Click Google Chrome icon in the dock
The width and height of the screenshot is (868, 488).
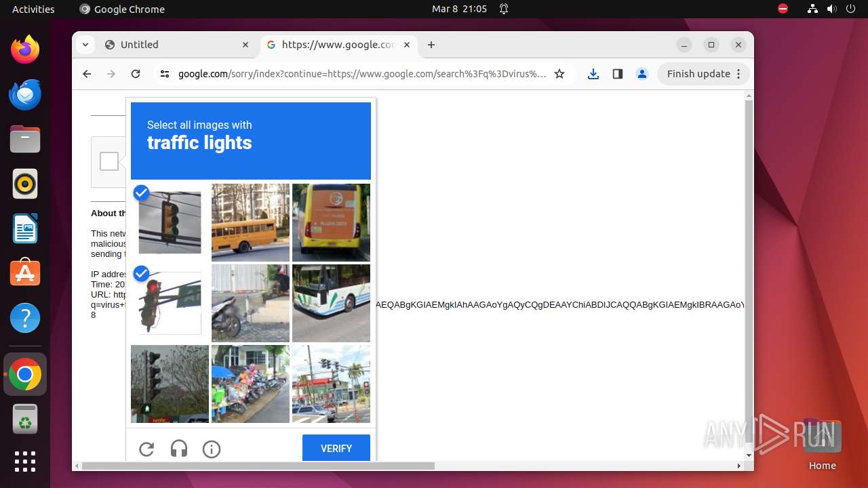(25, 374)
